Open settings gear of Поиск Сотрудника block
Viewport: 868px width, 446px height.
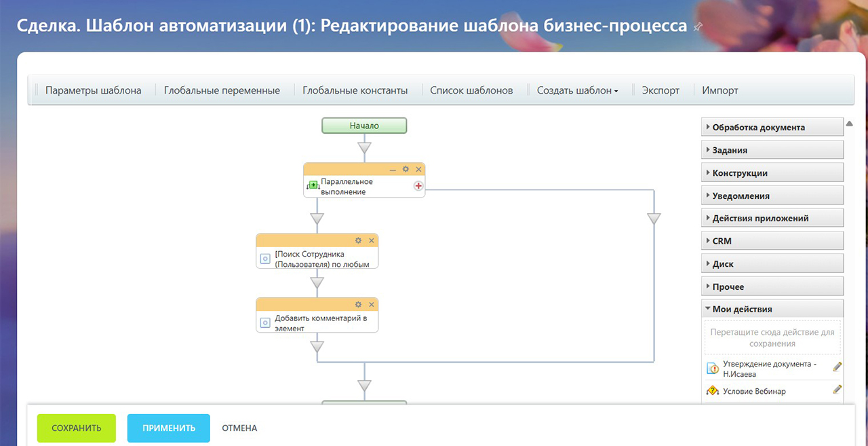click(x=359, y=241)
